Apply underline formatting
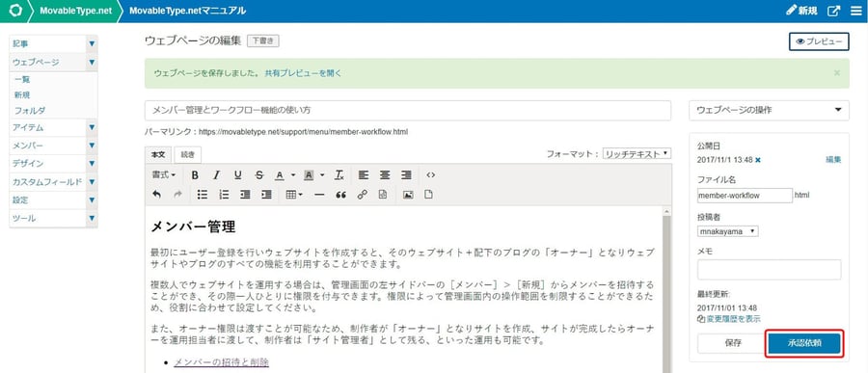Viewport: 868px width, 373px height. (238, 174)
